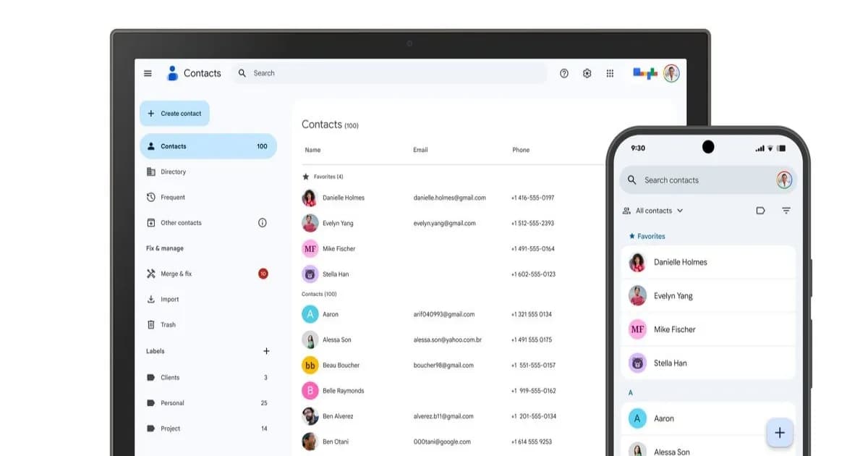The width and height of the screenshot is (868, 456).
Task: Open the Help question mark icon
Action: click(564, 73)
